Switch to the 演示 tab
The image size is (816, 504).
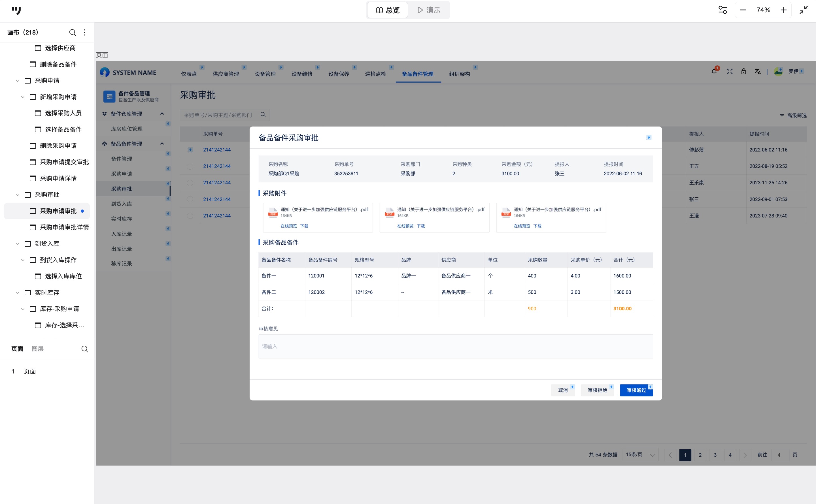point(429,10)
